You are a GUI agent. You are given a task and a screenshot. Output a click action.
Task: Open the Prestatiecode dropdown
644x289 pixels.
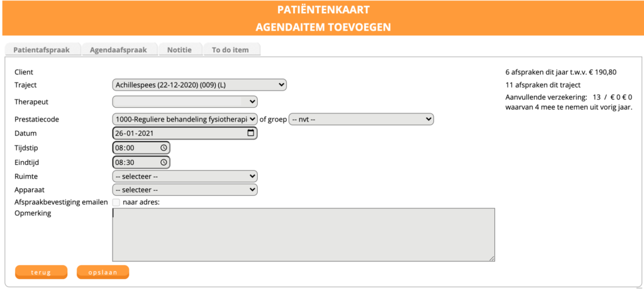(x=185, y=119)
